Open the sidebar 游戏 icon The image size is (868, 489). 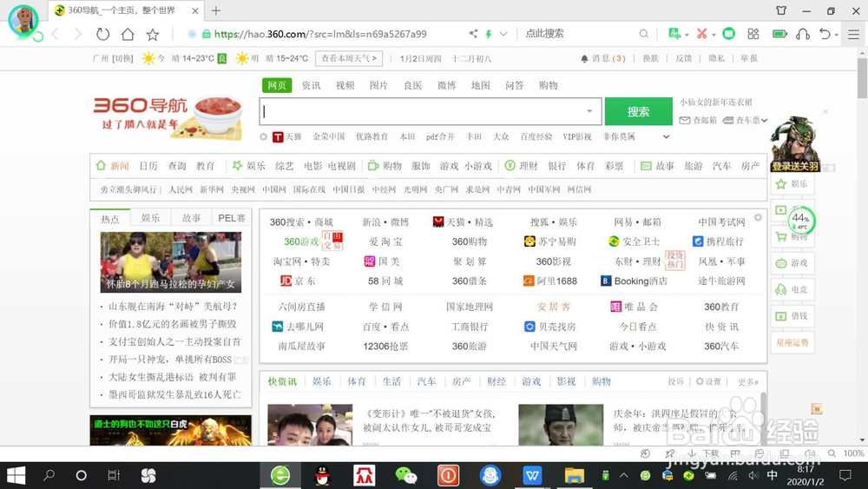(781, 263)
